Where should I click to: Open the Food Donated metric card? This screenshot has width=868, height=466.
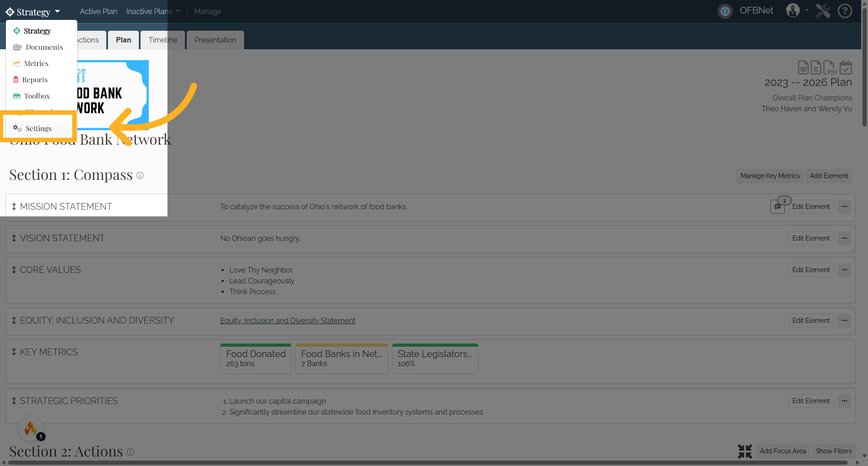tap(256, 359)
